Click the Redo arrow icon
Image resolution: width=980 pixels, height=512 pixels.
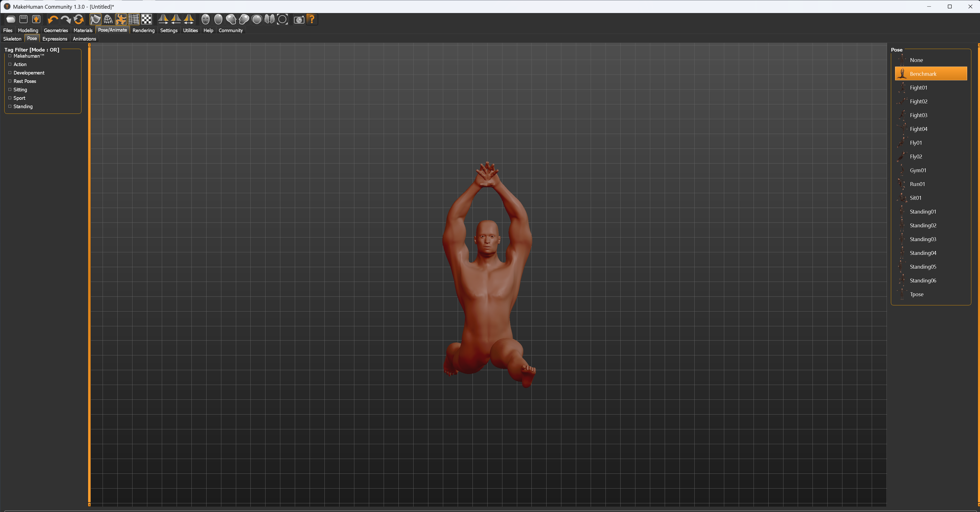click(66, 19)
